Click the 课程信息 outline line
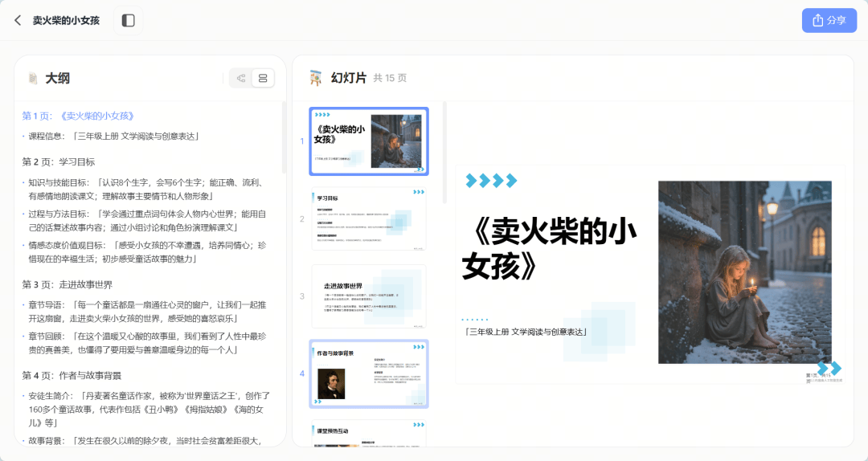Image resolution: width=868 pixels, height=461 pixels. coord(114,136)
